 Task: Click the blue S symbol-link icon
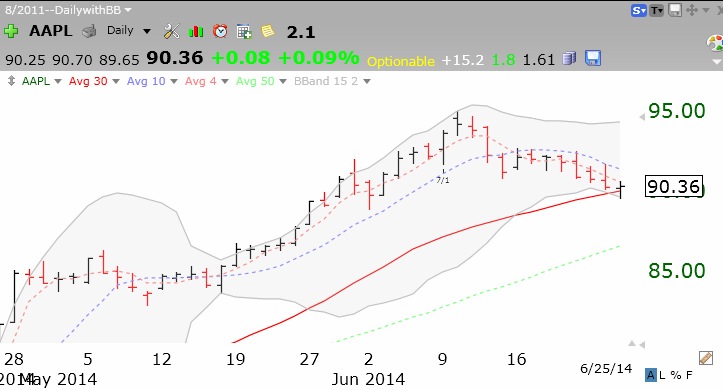tap(639, 10)
